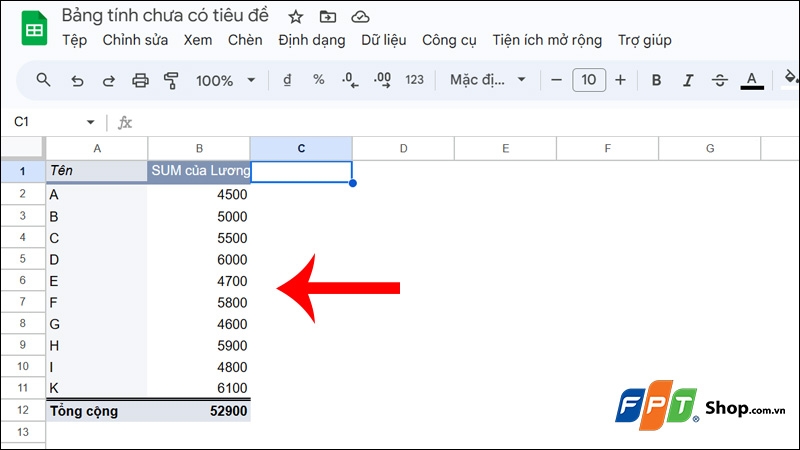Open the Chỉnh sửa menu
The image size is (800, 450).
135,40
